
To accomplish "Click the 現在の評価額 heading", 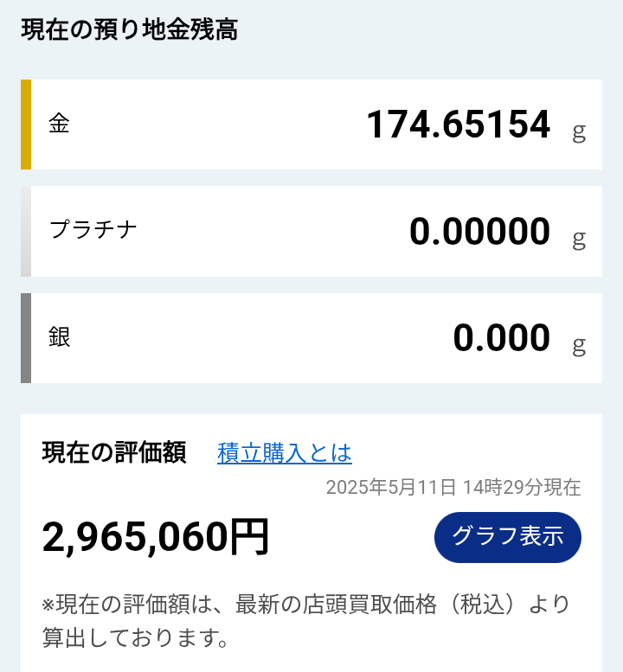I will (x=113, y=452).
